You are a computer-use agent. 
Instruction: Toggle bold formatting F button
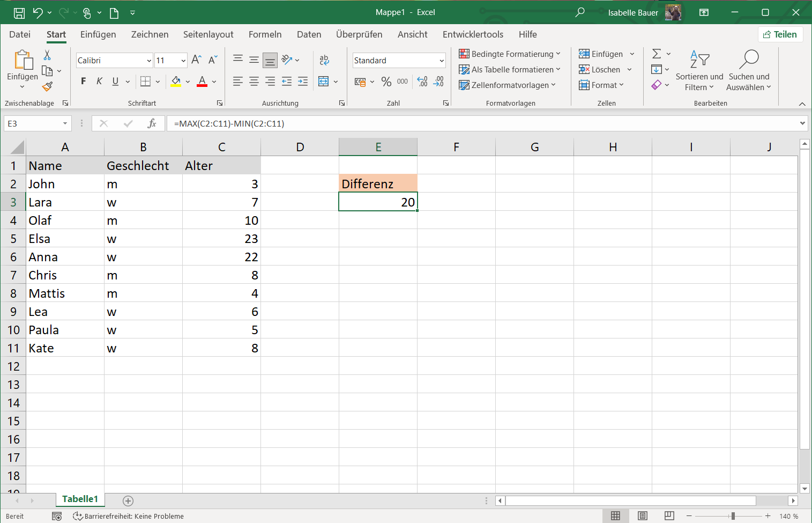(x=83, y=82)
